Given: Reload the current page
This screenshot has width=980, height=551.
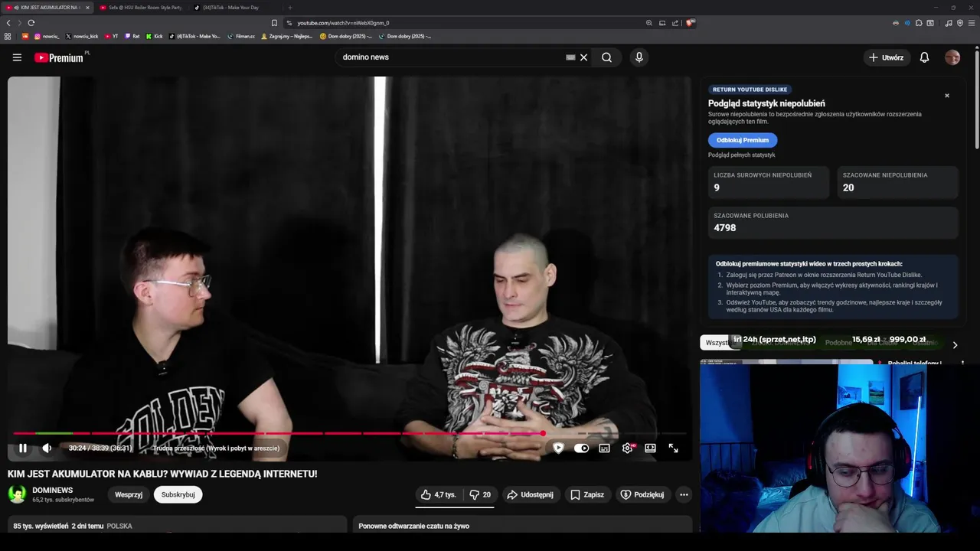Looking at the screenshot, I should pyautogui.click(x=31, y=23).
